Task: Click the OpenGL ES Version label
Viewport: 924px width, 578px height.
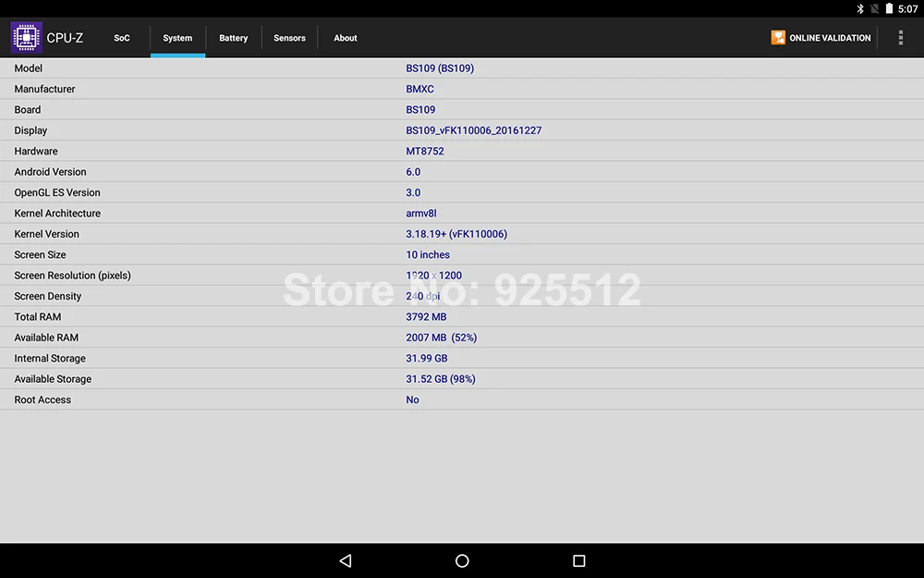Action: click(x=57, y=192)
